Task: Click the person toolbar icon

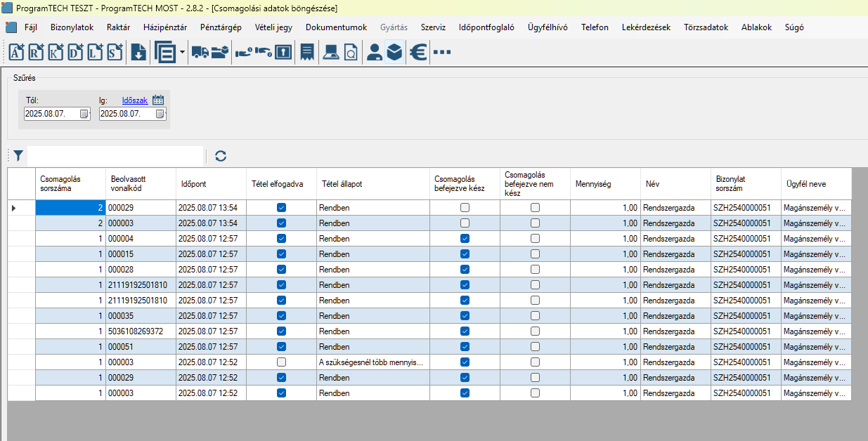Action: coord(375,52)
